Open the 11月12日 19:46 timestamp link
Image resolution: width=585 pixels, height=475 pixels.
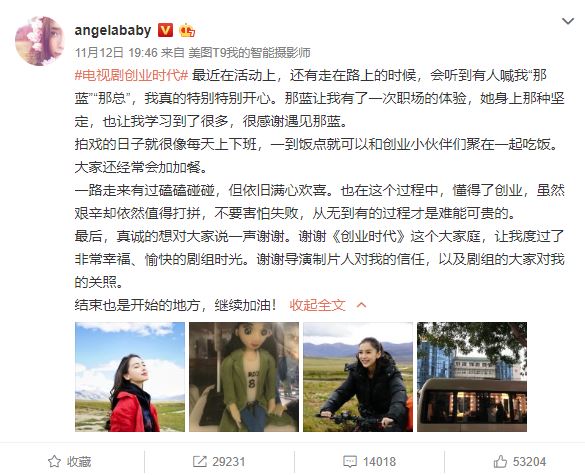click(116, 53)
